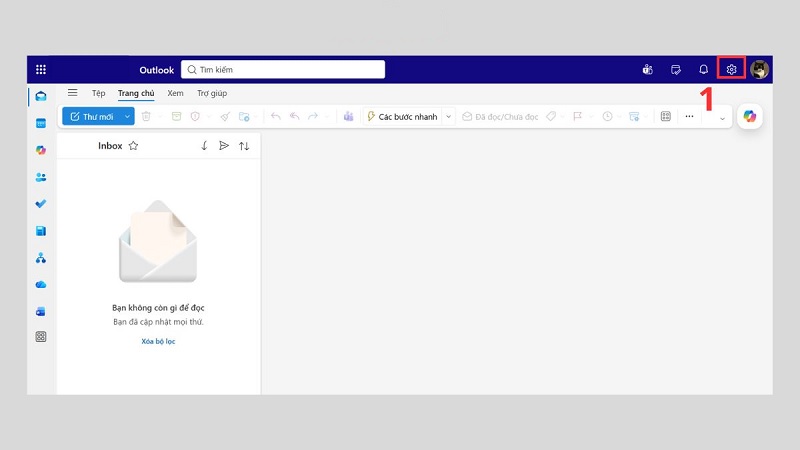This screenshot has width=800, height=450.
Task: Select the Trang chủ tab
Action: tap(136, 93)
